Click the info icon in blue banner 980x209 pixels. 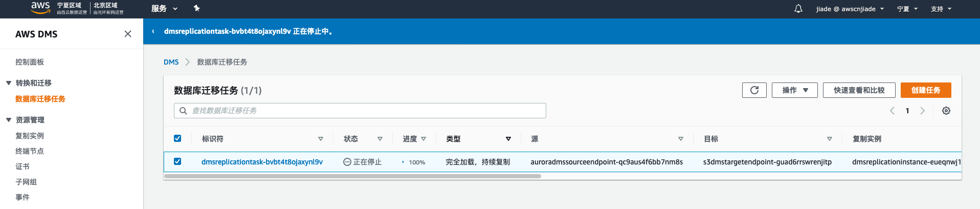click(153, 31)
